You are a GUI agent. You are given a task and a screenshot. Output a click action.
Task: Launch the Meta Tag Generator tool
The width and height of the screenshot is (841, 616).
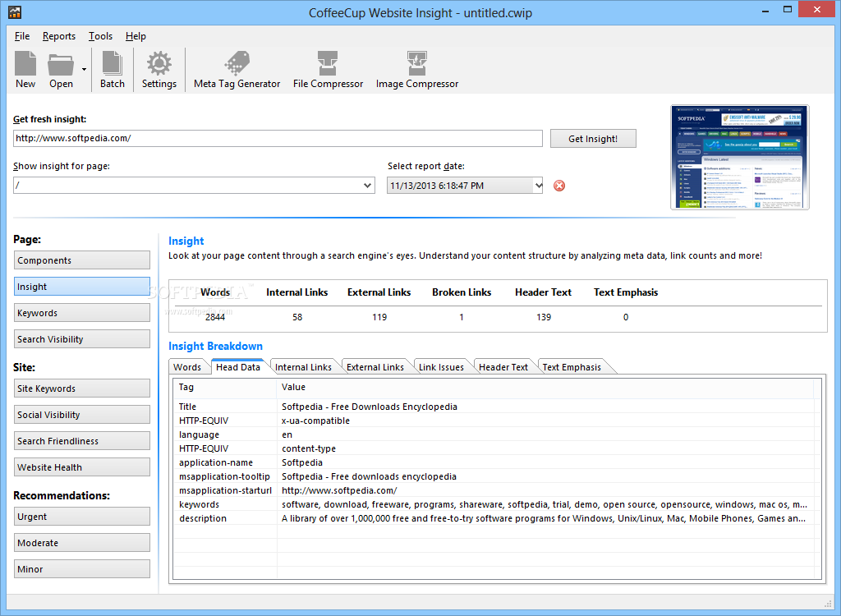coord(237,69)
